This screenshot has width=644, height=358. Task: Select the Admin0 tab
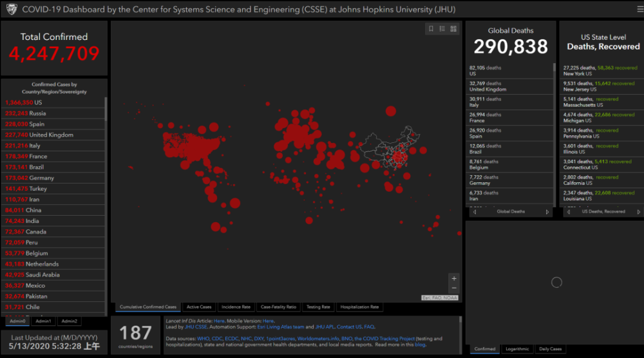17,321
